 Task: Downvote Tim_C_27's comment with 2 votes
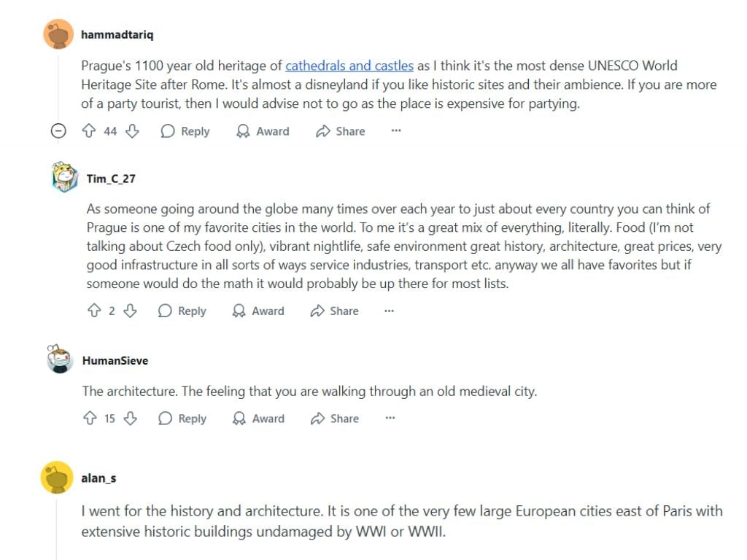pos(130,311)
